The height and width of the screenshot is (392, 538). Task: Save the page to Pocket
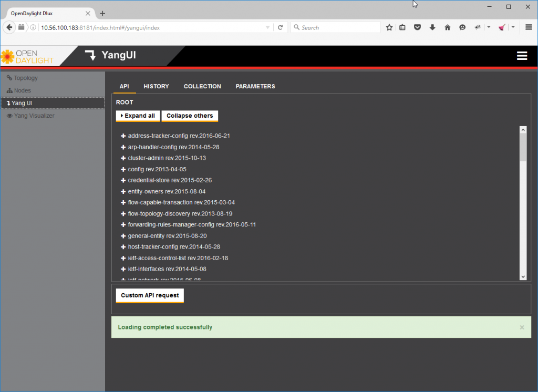[417, 27]
